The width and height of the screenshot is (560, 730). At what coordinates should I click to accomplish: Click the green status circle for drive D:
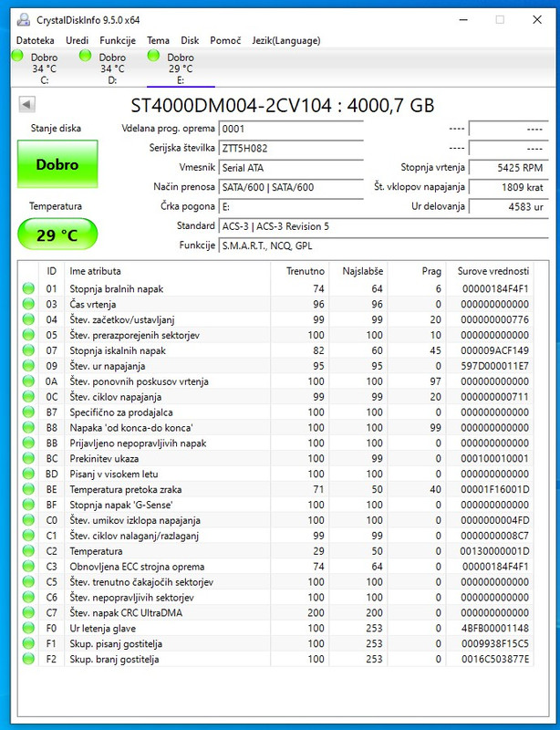click(x=85, y=56)
